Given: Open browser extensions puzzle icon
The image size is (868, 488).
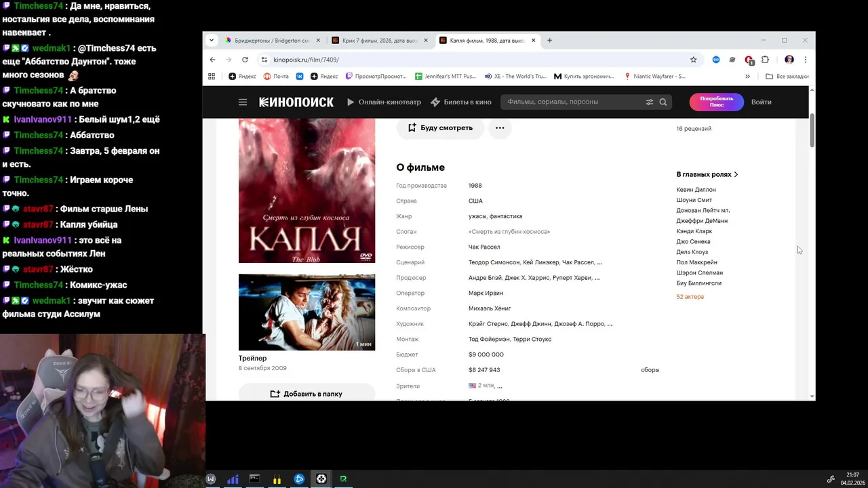Looking at the screenshot, I should coord(765,60).
